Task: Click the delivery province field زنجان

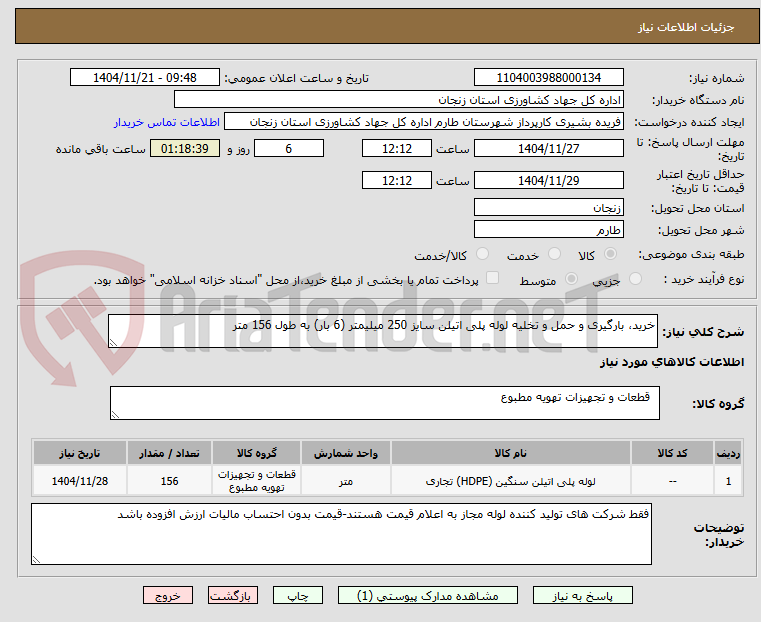Action: [x=548, y=208]
